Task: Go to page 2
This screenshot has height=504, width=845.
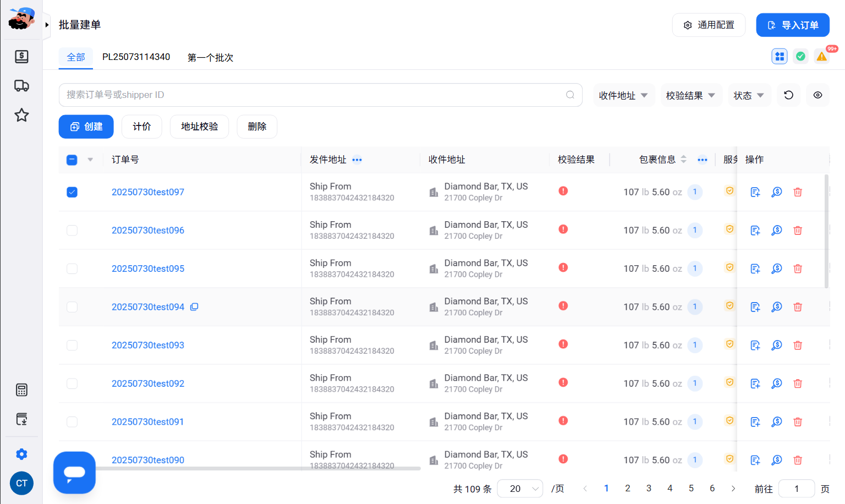Action: (x=628, y=489)
